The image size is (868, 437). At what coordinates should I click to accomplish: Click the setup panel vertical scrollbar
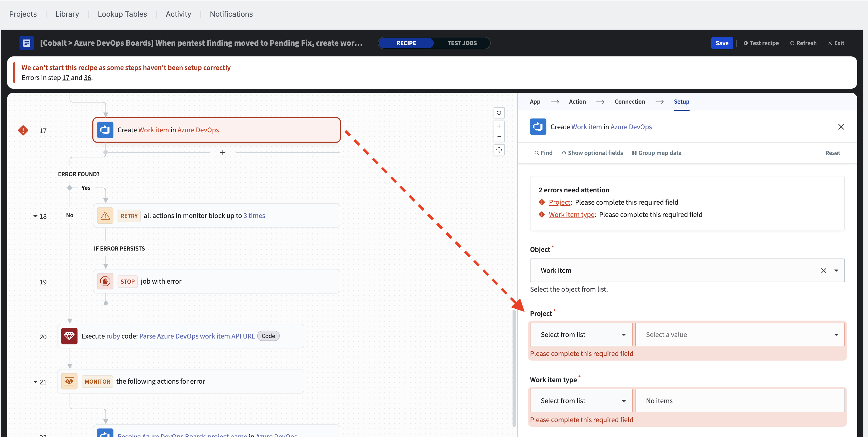click(514, 369)
